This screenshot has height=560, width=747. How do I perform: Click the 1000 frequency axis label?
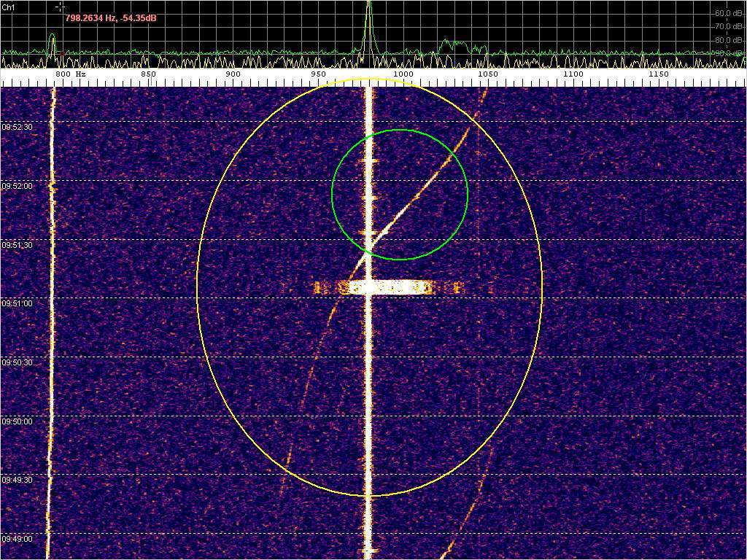[403, 74]
